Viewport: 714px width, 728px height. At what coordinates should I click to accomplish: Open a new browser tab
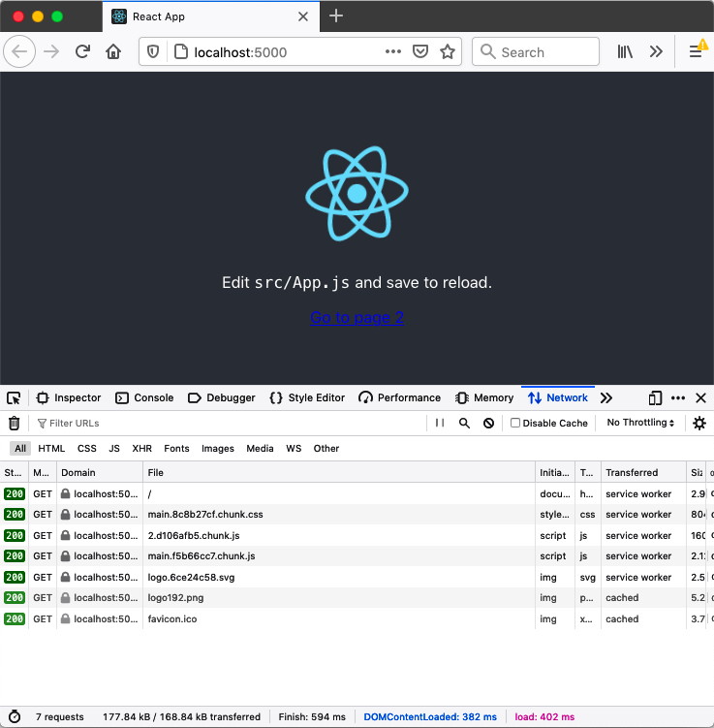(x=336, y=16)
